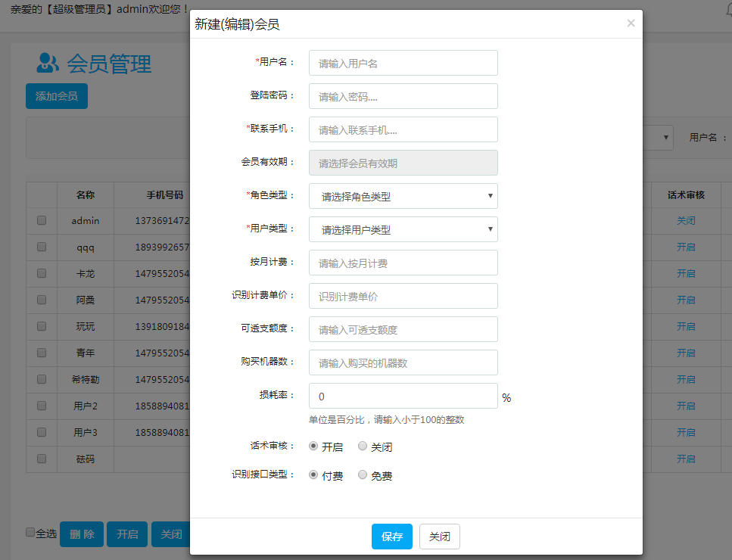Click into the 联系手机 field

pyautogui.click(x=403, y=129)
